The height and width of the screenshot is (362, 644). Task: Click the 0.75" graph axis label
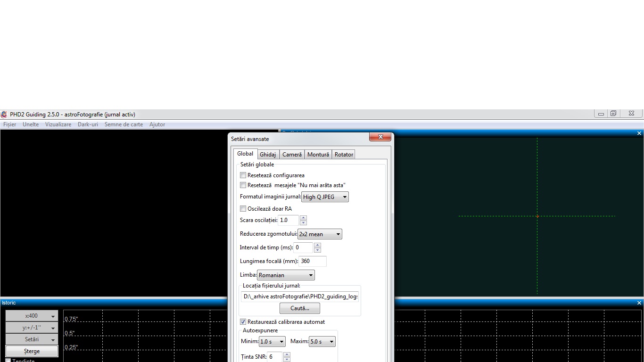coord(71,319)
